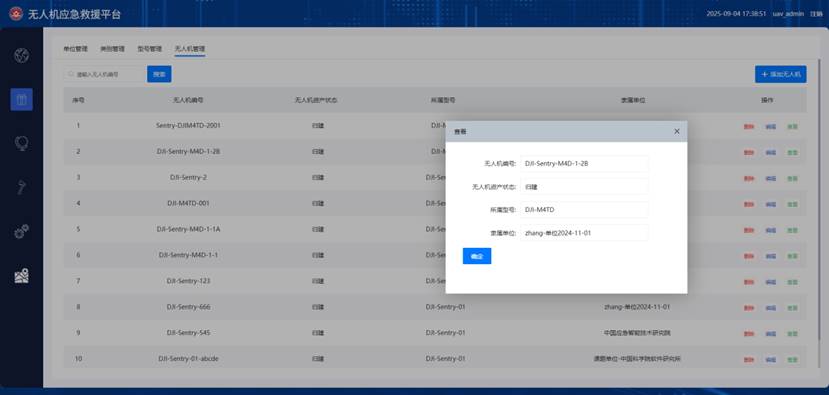Click the 无人机编号 column header
The height and width of the screenshot is (395, 829).
188,100
